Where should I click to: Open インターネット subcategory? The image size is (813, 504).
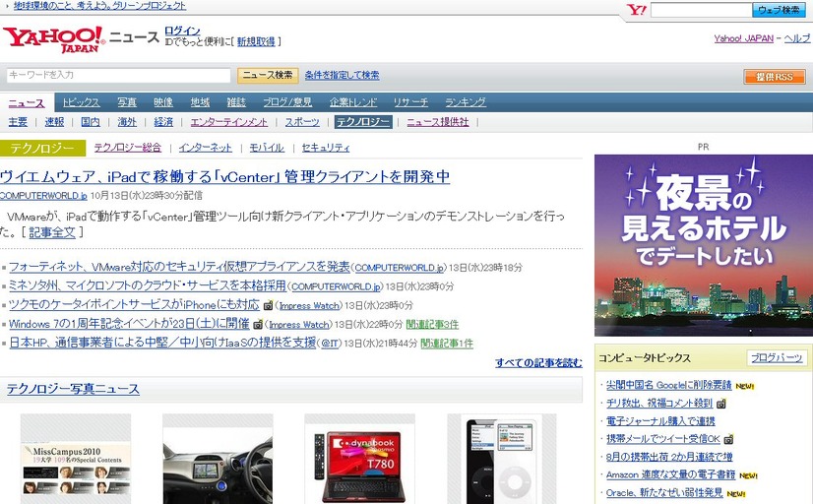(x=206, y=148)
